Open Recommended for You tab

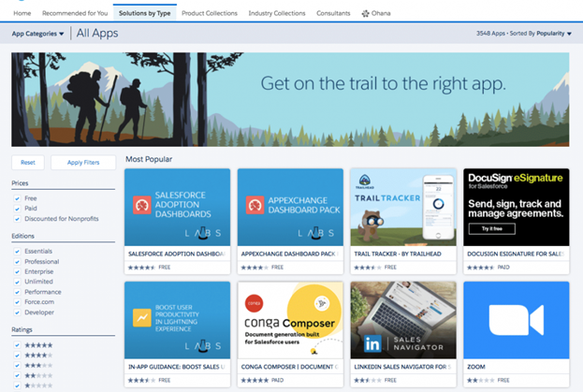click(75, 13)
